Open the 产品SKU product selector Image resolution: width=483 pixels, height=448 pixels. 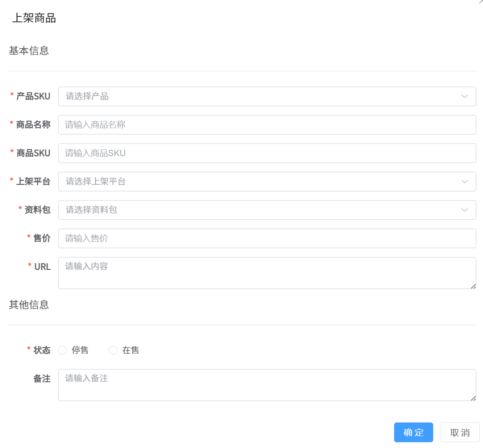(x=267, y=96)
